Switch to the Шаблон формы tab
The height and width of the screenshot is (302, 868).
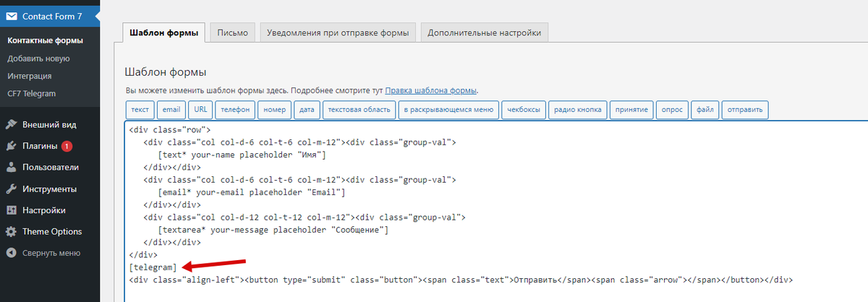(x=165, y=33)
